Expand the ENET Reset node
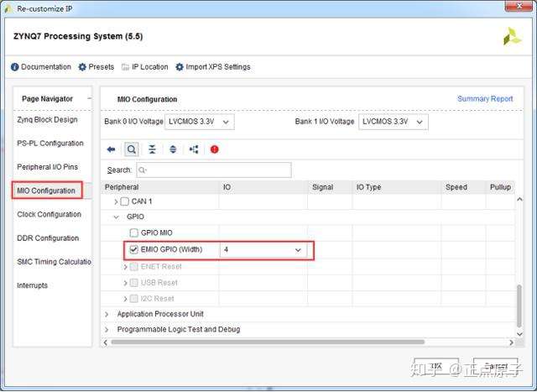 click(x=125, y=267)
